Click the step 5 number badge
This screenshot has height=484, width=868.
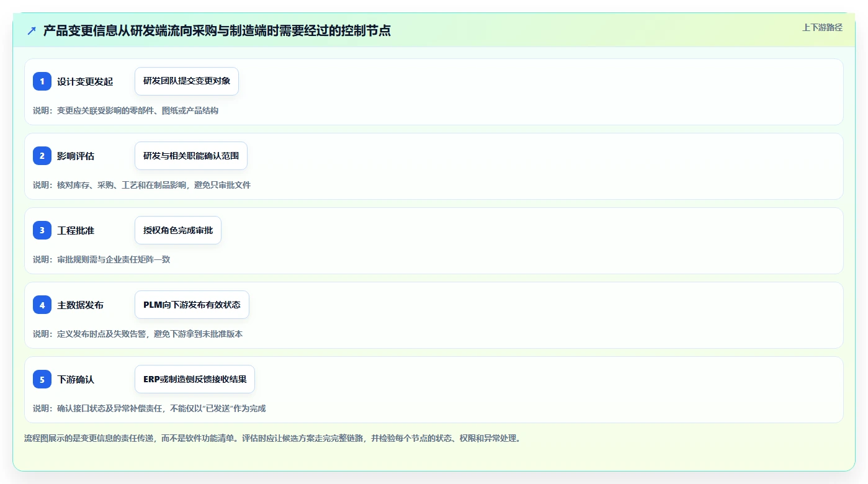click(42, 379)
